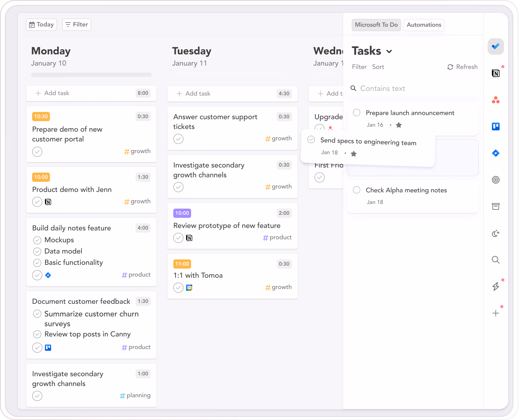The width and height of the screenshot is (527, 420).
Task: Check off the Mockups subtask
Action: tap(37, 240)
